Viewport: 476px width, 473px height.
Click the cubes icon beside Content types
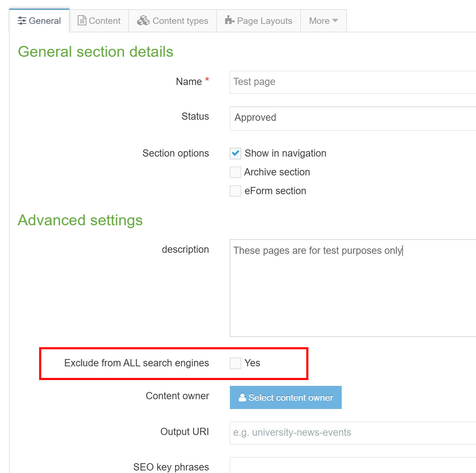[x=143, y=21]
